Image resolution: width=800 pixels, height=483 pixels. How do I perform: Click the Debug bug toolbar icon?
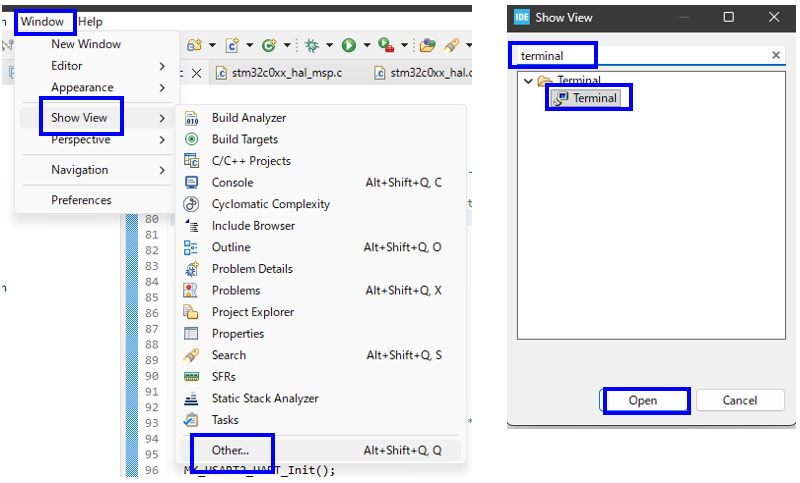[x=312, y=45]
